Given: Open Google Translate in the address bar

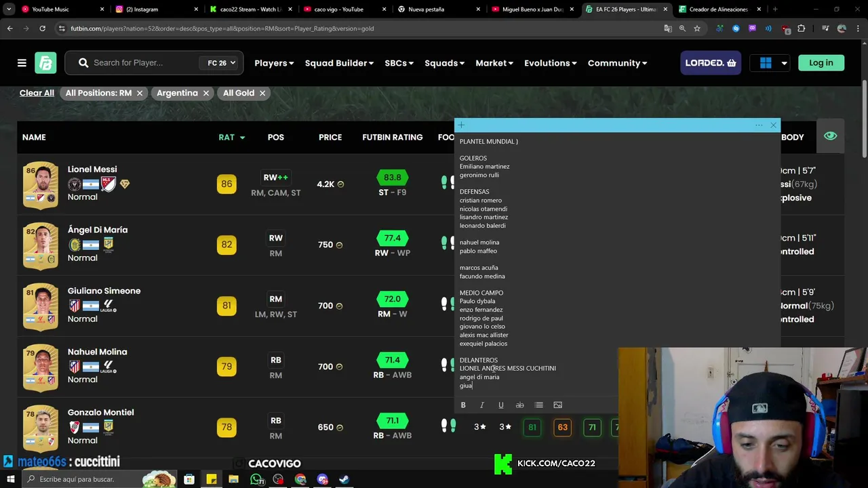Looking at the screenshot, I should pyautogui.click(x=668, y=28).
